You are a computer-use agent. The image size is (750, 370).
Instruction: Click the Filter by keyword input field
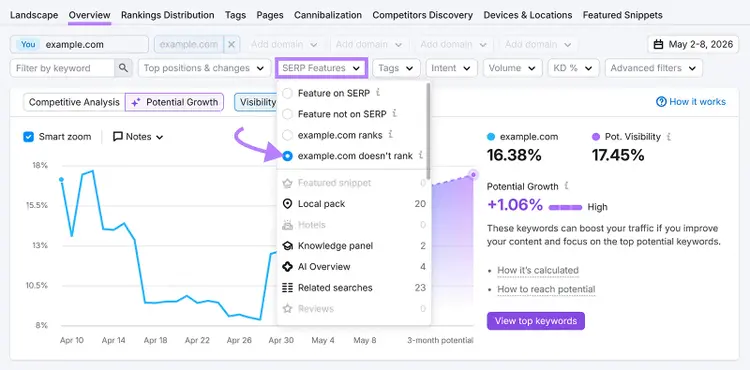point(62,68)
